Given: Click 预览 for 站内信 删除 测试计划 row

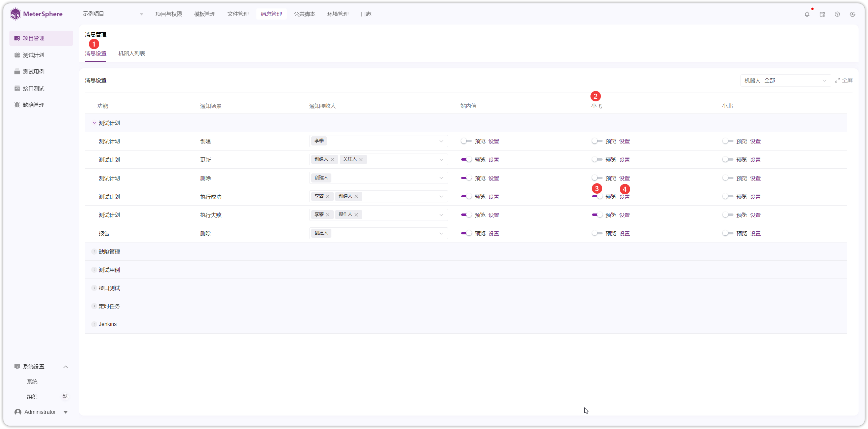Looking at the screenshot, I should tap(480, 178).
